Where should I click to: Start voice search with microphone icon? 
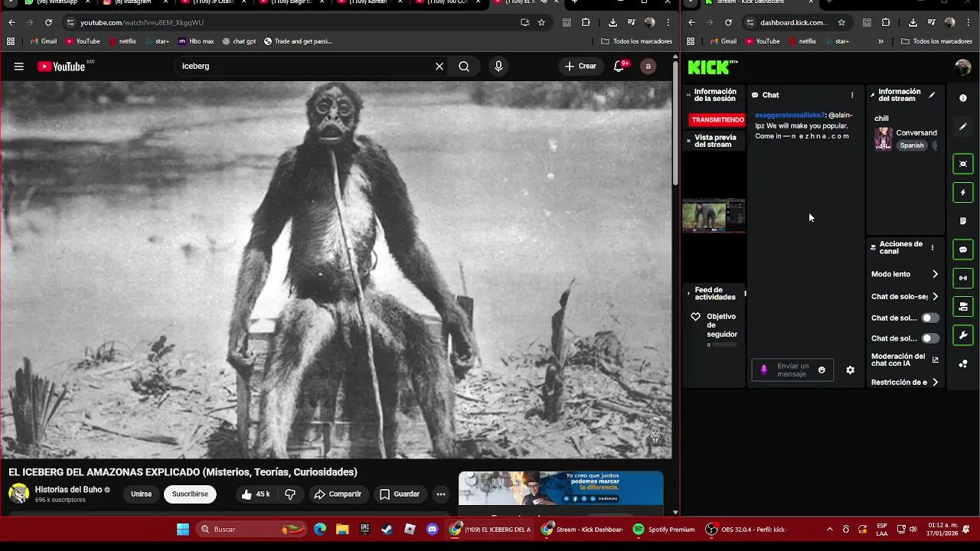coord(498,67)
